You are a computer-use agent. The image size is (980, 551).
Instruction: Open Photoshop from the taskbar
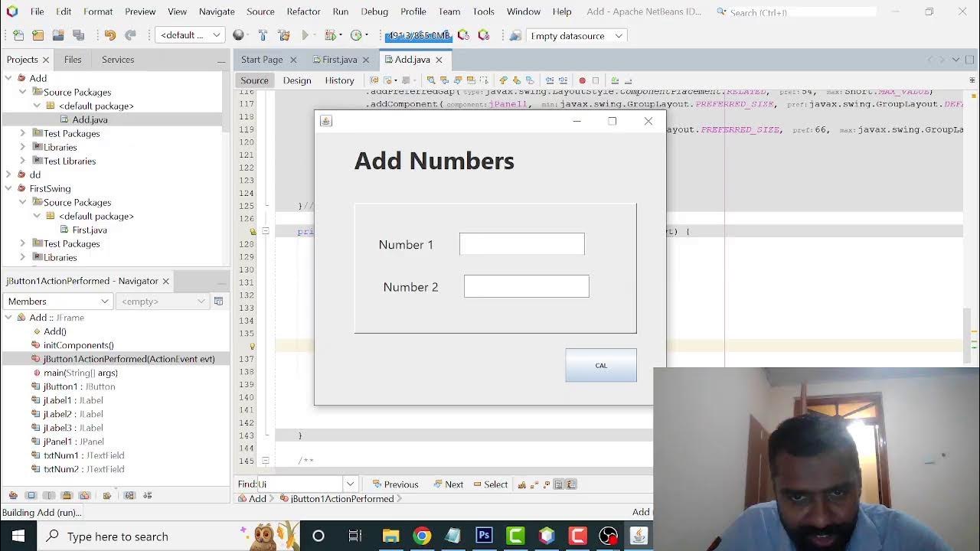484,536
